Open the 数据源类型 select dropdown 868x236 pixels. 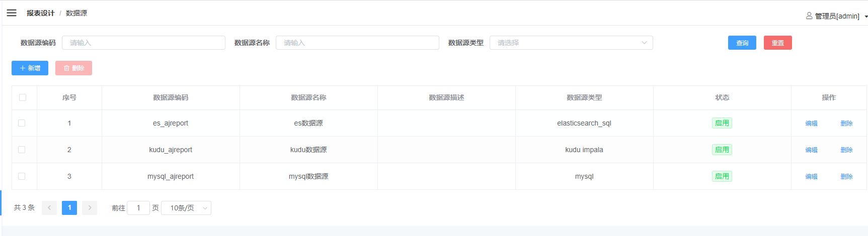[x=571, y=43]
